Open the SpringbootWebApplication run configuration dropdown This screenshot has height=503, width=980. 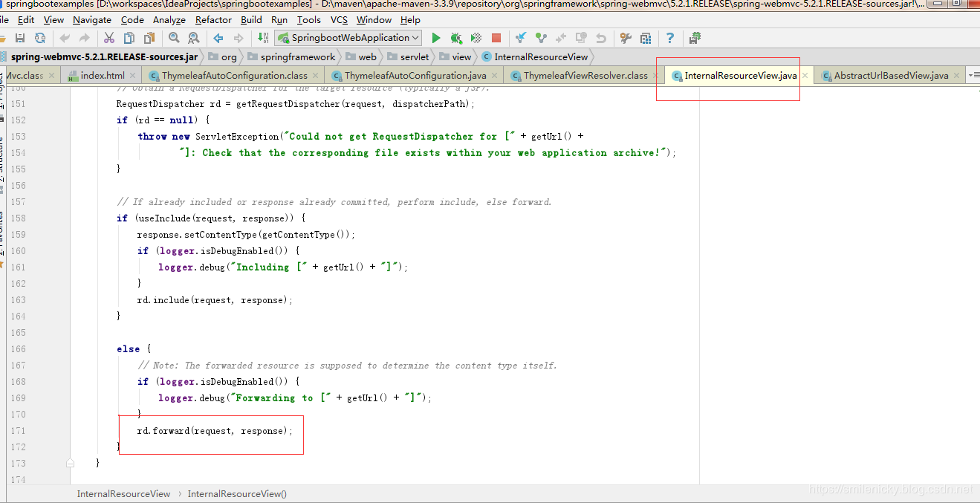point(348,38)
